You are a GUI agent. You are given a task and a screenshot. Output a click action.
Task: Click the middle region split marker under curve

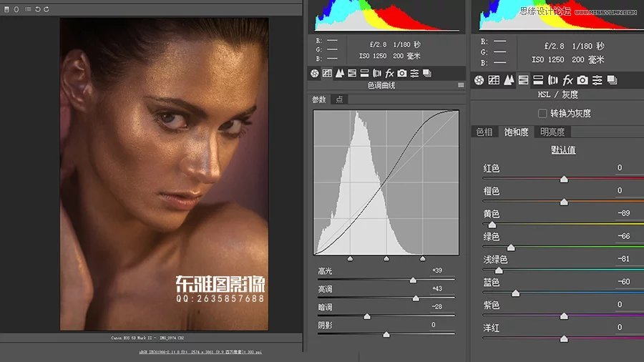(x=386, y=258)
